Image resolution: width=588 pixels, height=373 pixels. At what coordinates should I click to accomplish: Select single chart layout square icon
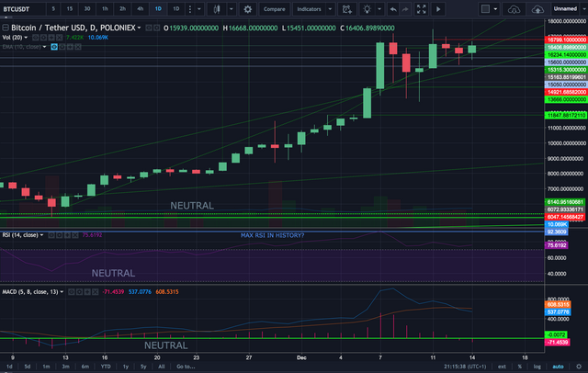[485, 9]
